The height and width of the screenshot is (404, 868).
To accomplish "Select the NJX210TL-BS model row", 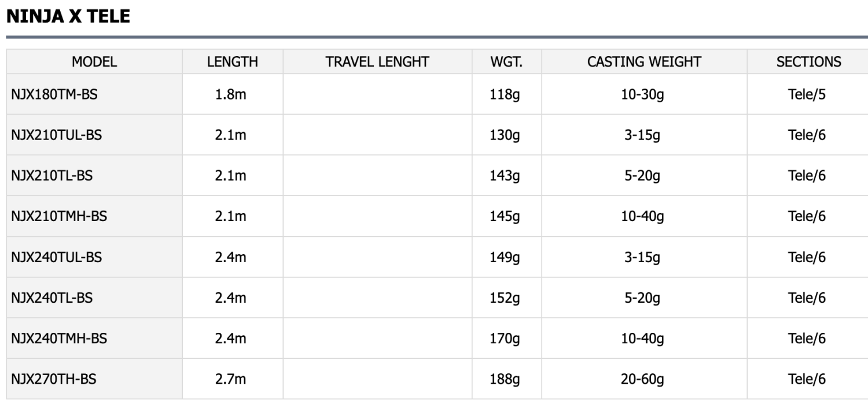I will [x=52, y=175].
